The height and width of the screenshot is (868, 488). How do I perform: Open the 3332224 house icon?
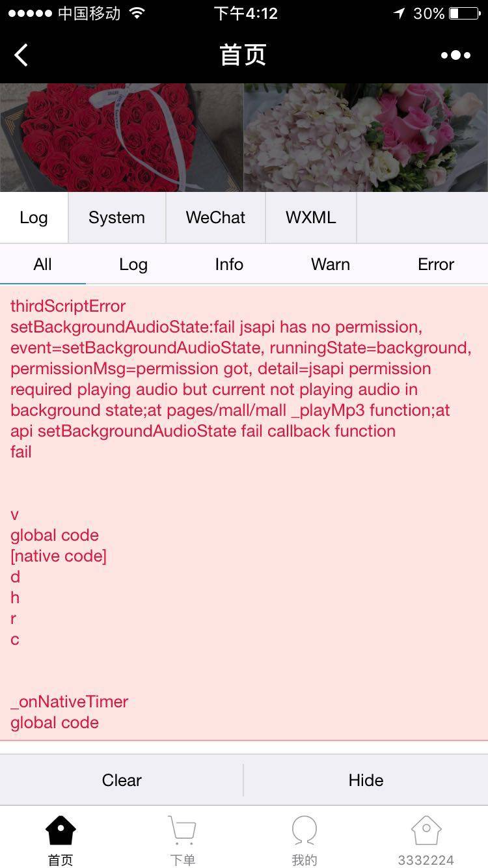pos(426,832)
